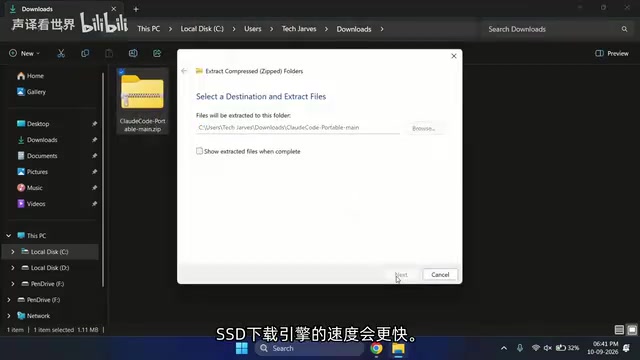Screen dimensions: 640x360
Task: Click the Share toolbar icon
Action: click(x=157, y=53)
